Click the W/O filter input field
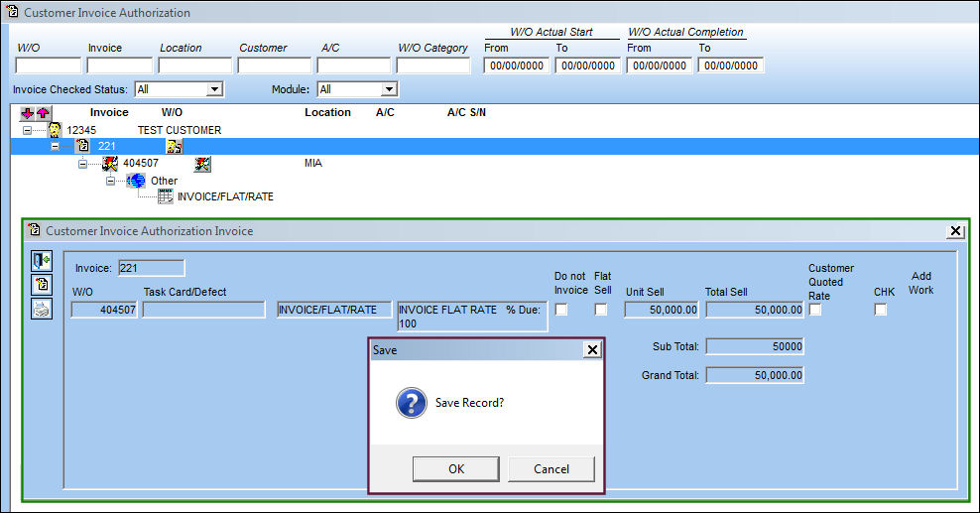980x513 pixels. point(49,65)
